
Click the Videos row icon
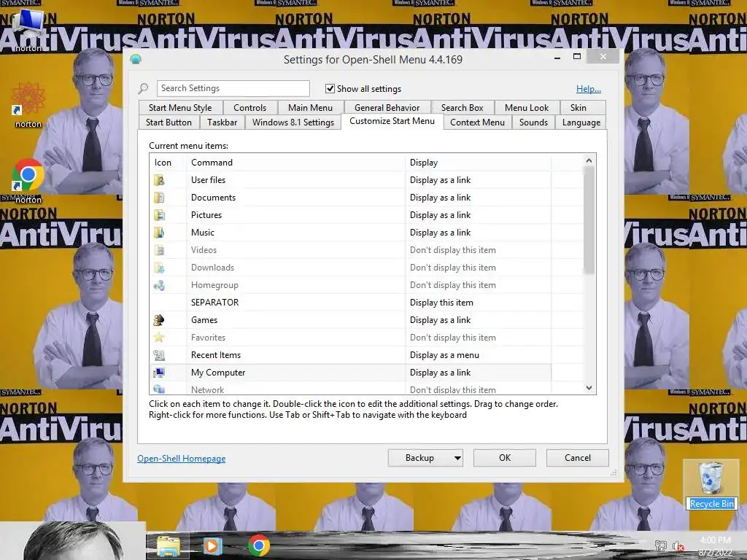coord(159,250)
